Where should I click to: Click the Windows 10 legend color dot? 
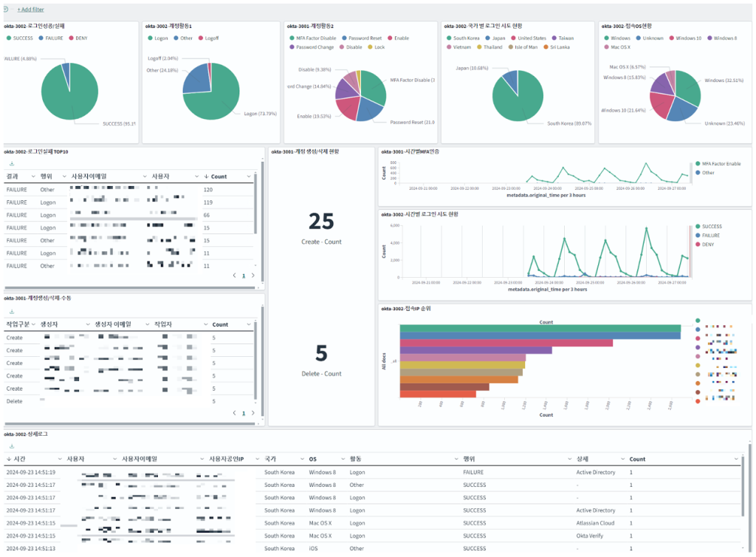tap(672, 38)
